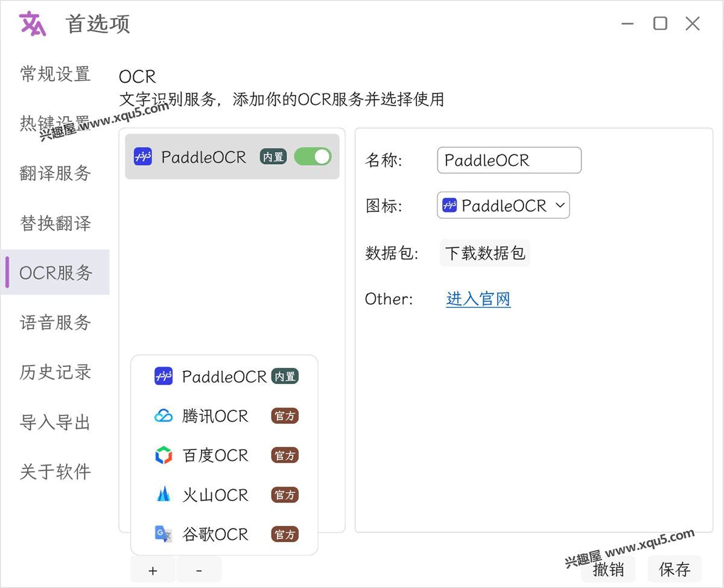Screen dimensions: 724x588
Task: Disable the PaddleOCR service switch
Action: [x=313, y=157]
